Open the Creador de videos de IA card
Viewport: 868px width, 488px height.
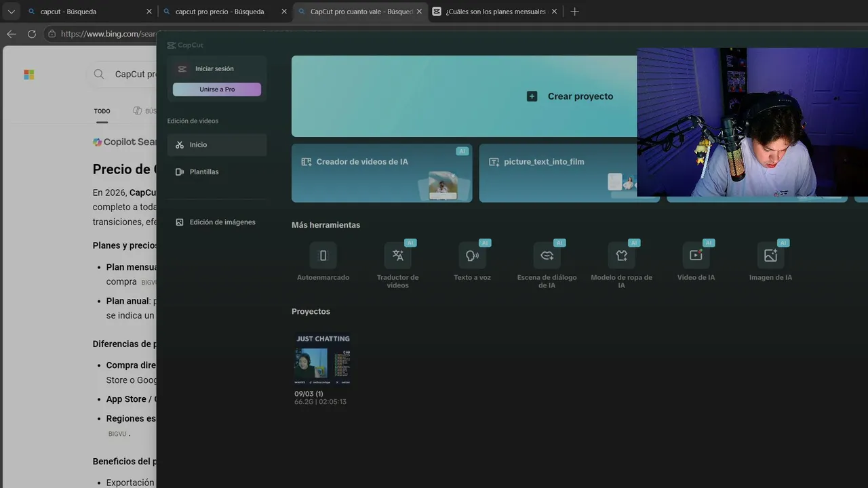tap(382, 173)
